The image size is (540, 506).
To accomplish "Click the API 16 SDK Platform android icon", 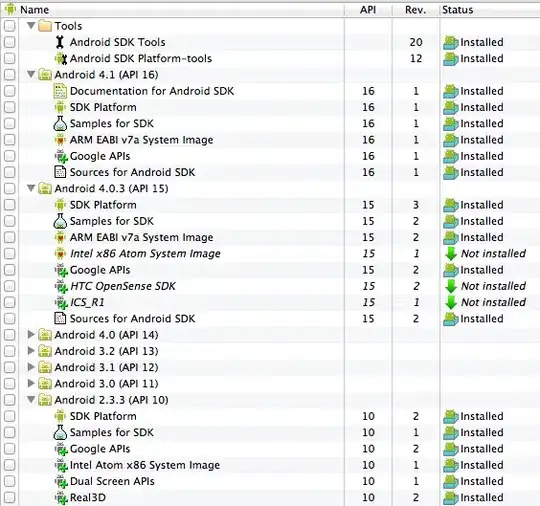I will [60, 107].
